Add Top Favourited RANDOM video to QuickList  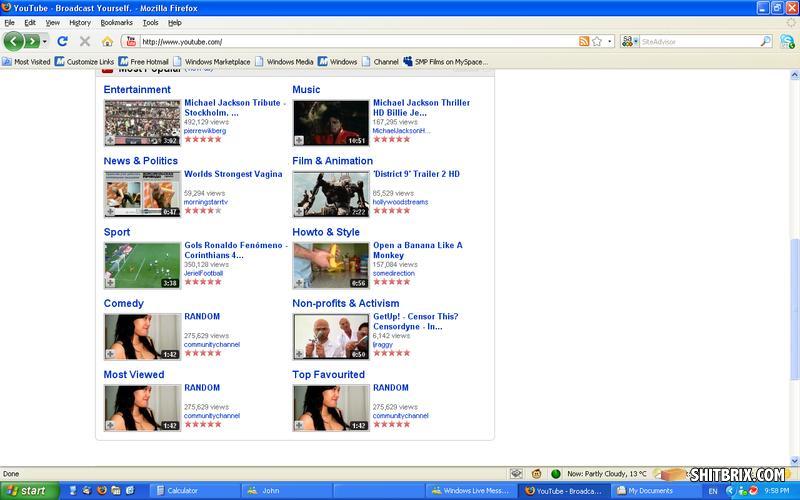point(299,425)
